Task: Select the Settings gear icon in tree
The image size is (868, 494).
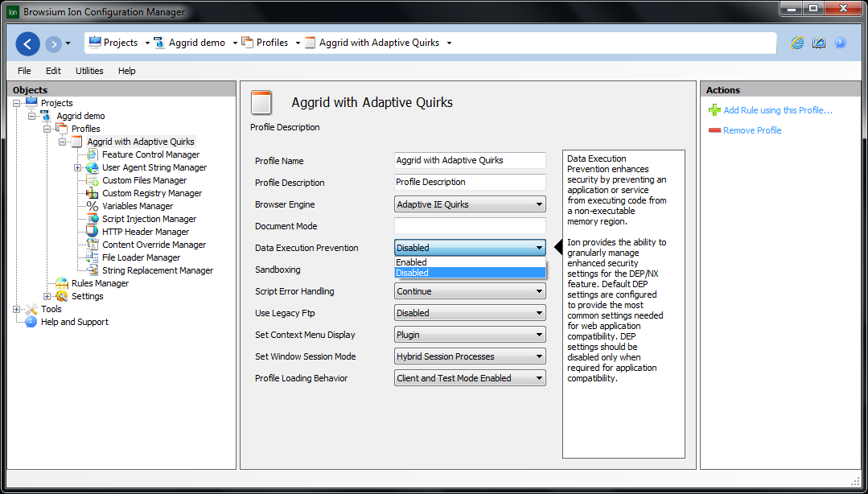Action: point(61,296)
